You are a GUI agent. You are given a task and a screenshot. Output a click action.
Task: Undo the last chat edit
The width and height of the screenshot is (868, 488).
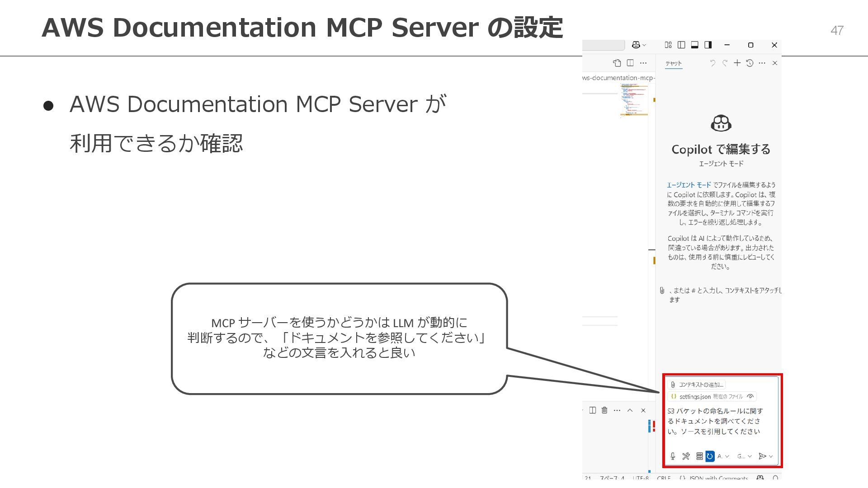pos(712,63)
